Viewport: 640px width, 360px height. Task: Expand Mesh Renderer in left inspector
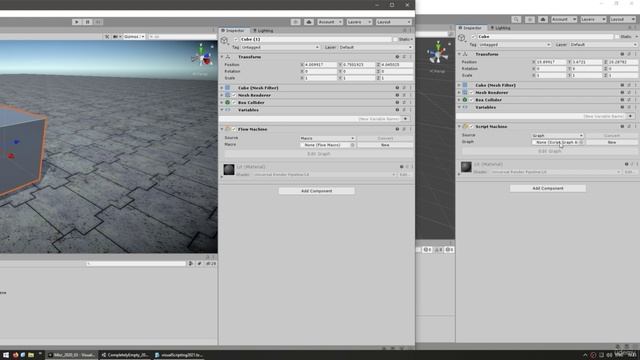tap(222, 95)
